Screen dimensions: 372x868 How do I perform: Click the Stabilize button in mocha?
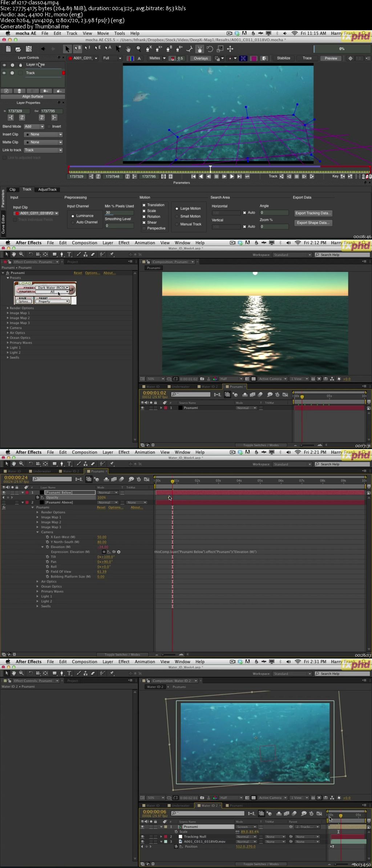[284, 58]
